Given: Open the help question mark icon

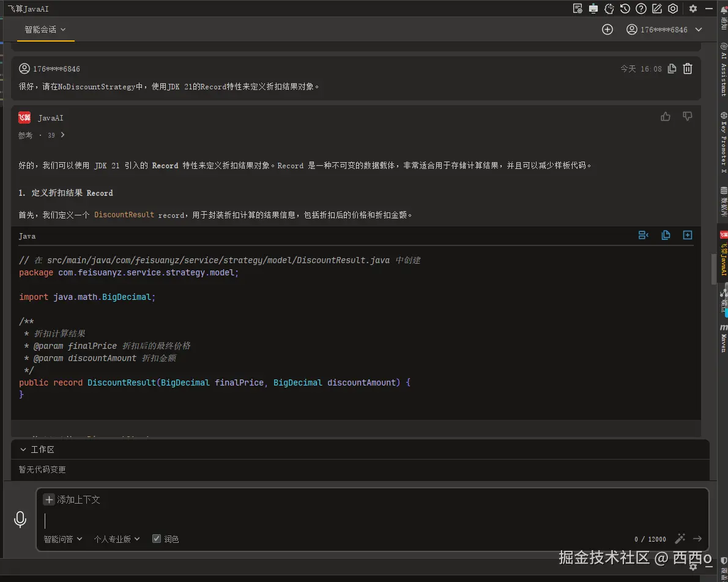Looking at the screenshot, I should point(641,9).
